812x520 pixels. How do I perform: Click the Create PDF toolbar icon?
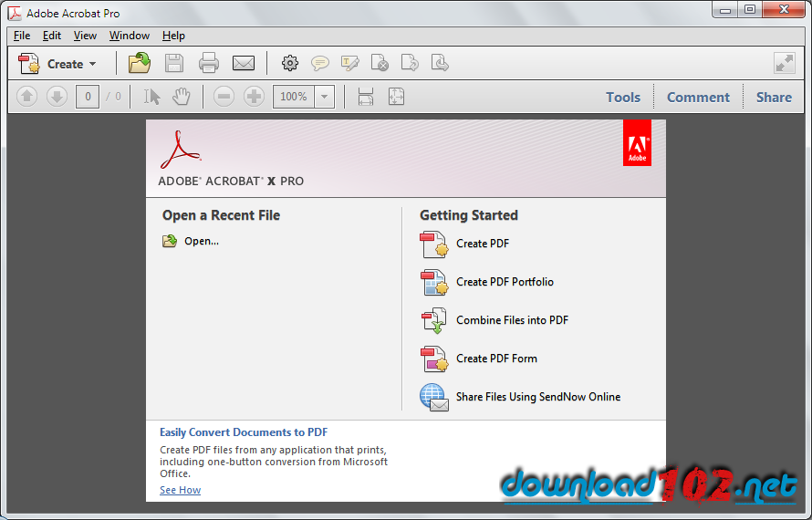point(28,64)
